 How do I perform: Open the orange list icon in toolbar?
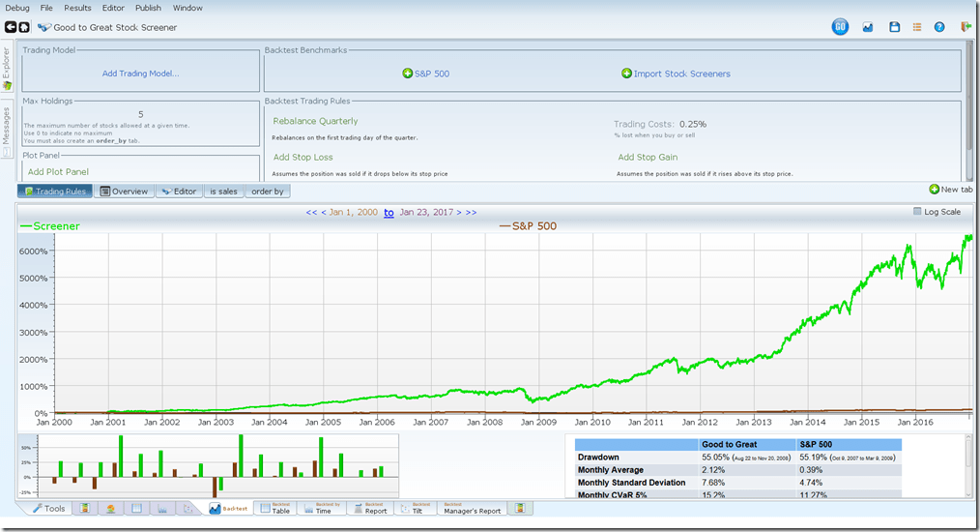click(x=917, y=27)
